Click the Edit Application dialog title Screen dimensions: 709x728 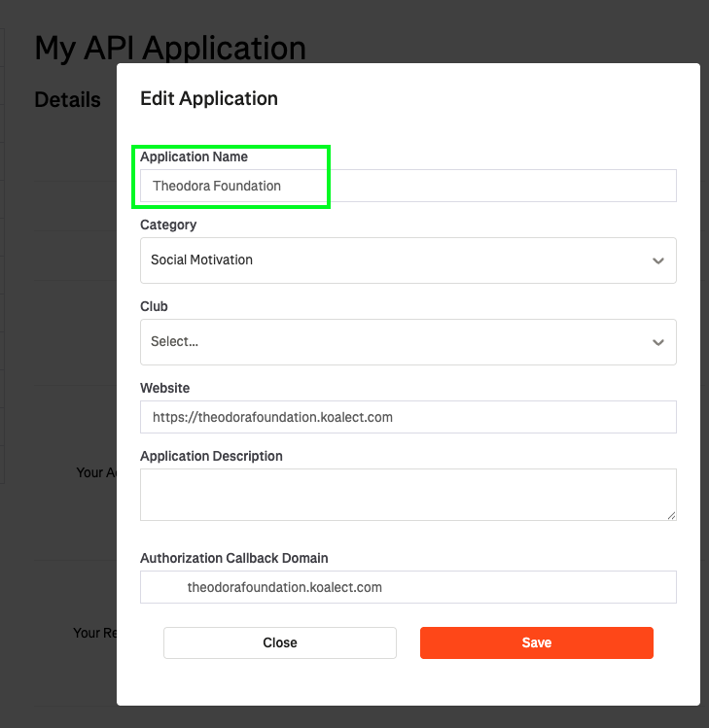click(209, 98)
